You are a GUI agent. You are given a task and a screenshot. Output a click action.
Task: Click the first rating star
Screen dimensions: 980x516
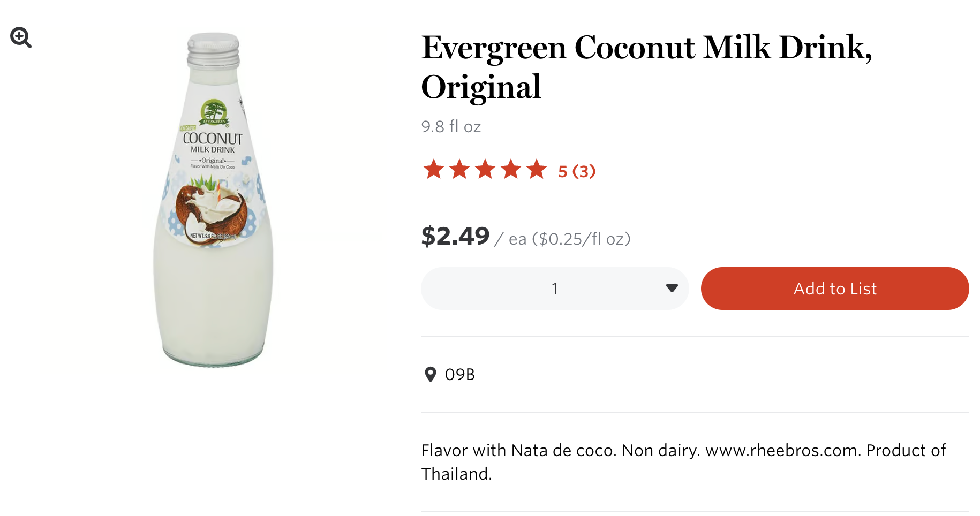pyautogui.click(x=433, y=170)
